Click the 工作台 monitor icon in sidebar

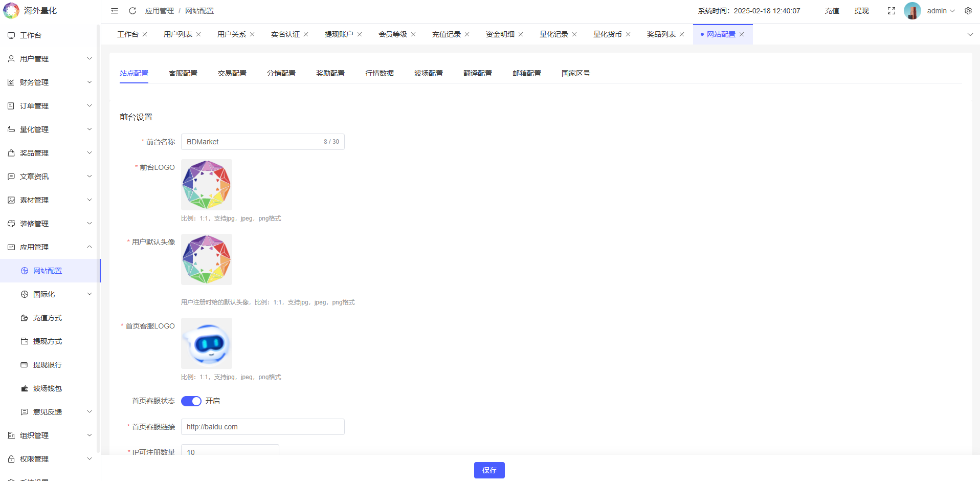11,35
